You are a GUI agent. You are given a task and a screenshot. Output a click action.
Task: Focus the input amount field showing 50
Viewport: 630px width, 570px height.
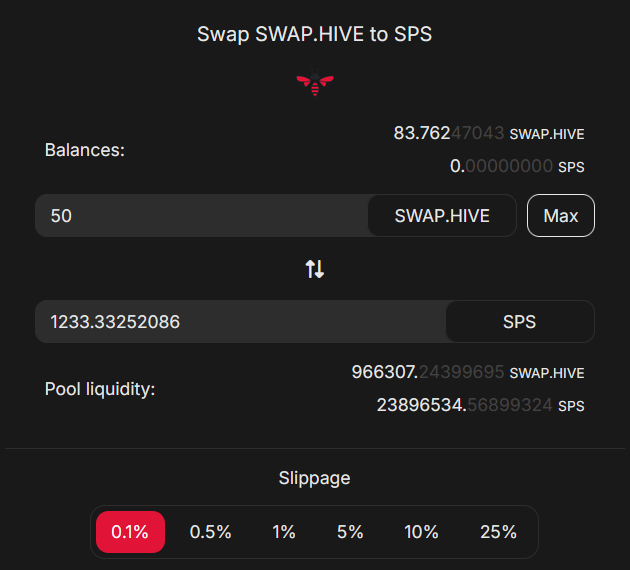[202, 216]
